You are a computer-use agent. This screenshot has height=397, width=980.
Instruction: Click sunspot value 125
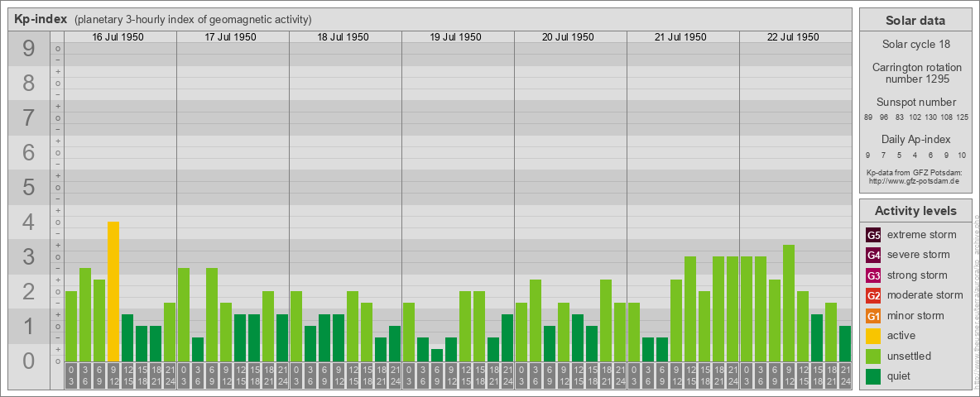pos(963,117)
